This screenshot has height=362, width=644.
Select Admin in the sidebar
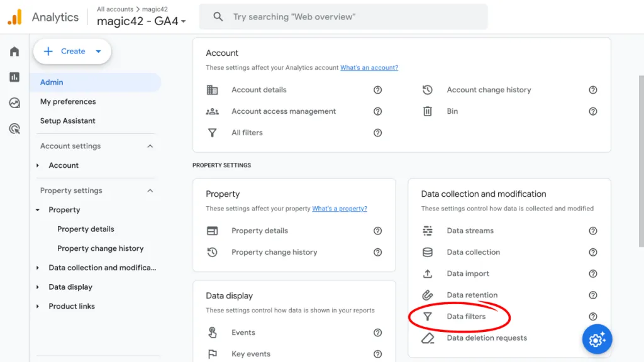pyautogui.click(x=96, y=82)
